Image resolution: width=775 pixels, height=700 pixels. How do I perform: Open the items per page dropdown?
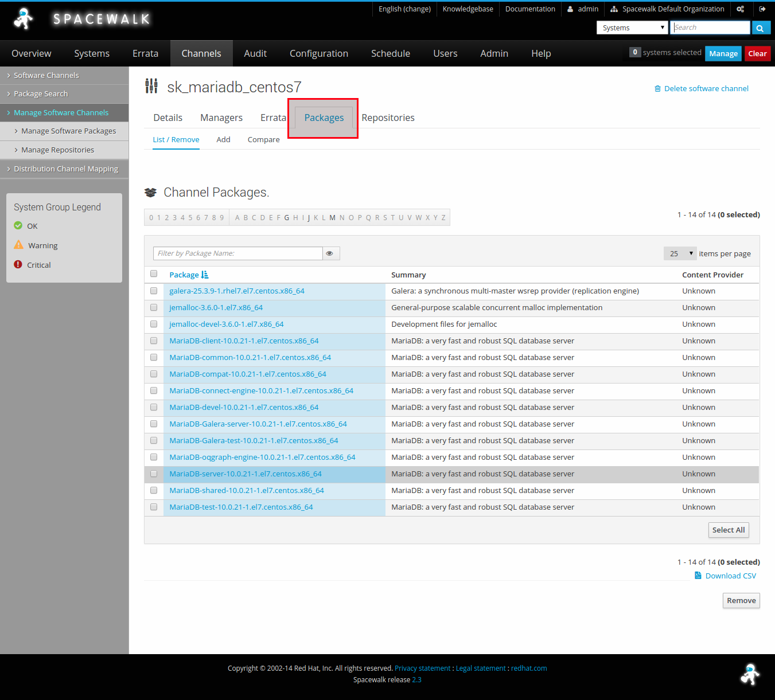tap(680, 253)
